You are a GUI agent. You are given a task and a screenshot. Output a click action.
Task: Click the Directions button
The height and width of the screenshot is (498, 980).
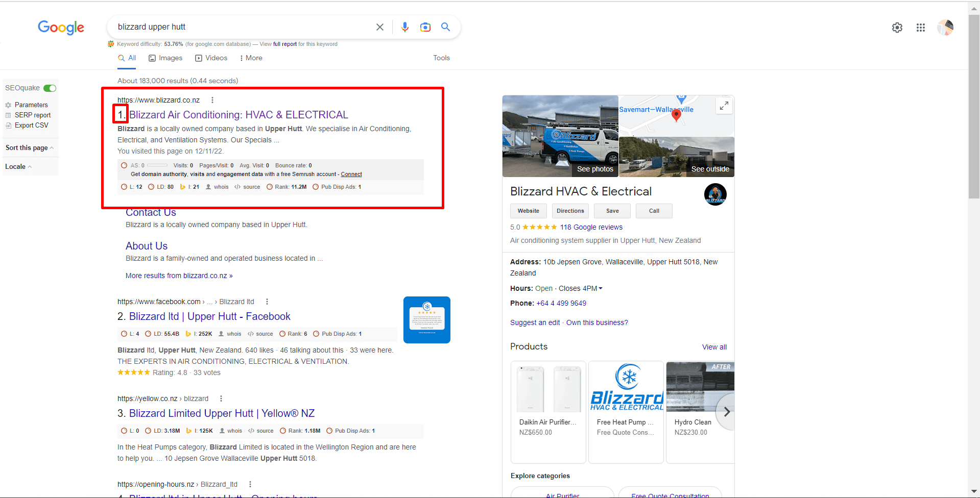pyautogui.click(x=570, y=211)
